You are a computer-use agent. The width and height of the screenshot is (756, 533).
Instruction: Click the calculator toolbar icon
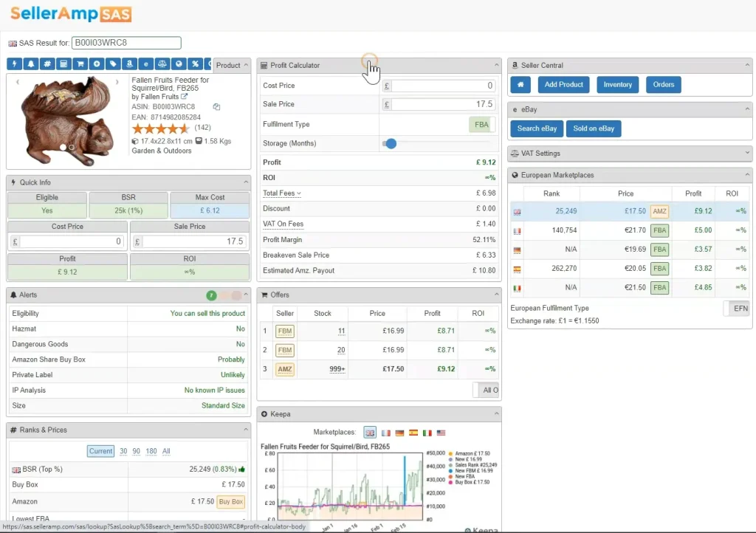click(63, 64)
